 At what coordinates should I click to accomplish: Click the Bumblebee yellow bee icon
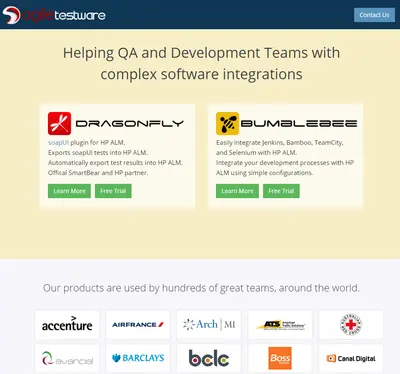point(227,123)
